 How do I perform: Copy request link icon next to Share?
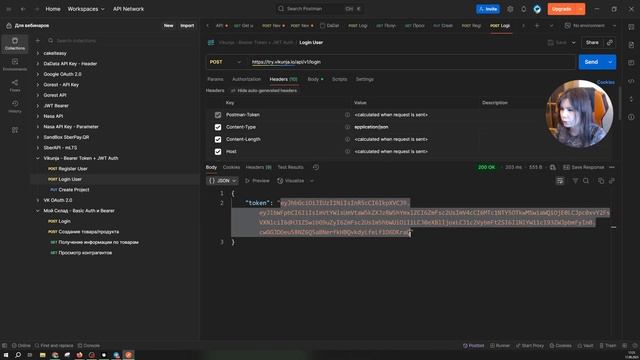(x=610, y=42)
